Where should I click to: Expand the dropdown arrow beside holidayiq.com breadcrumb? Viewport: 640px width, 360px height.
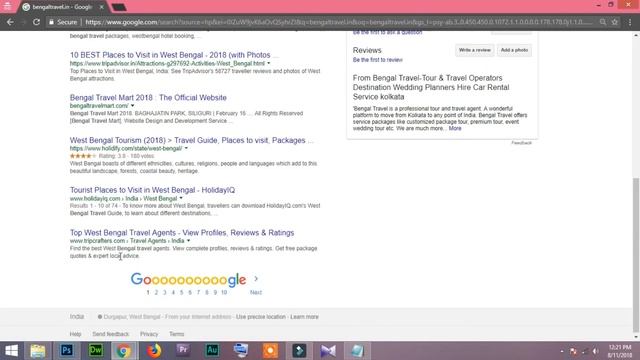point(181,198)
